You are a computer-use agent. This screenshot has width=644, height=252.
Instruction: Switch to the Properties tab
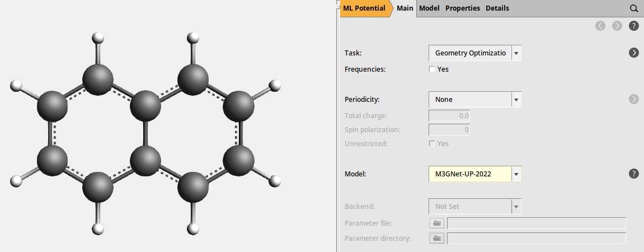462,8
